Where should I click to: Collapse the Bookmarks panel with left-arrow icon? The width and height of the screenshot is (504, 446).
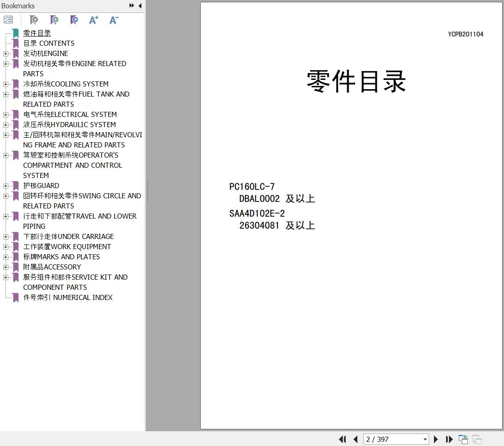point(140,6)
